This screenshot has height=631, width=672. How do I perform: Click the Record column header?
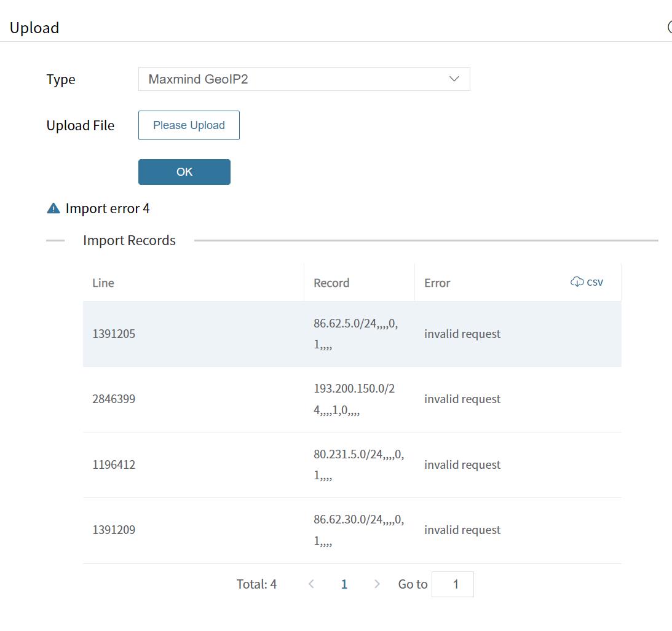pyautogui.click(x=331, y=283)
